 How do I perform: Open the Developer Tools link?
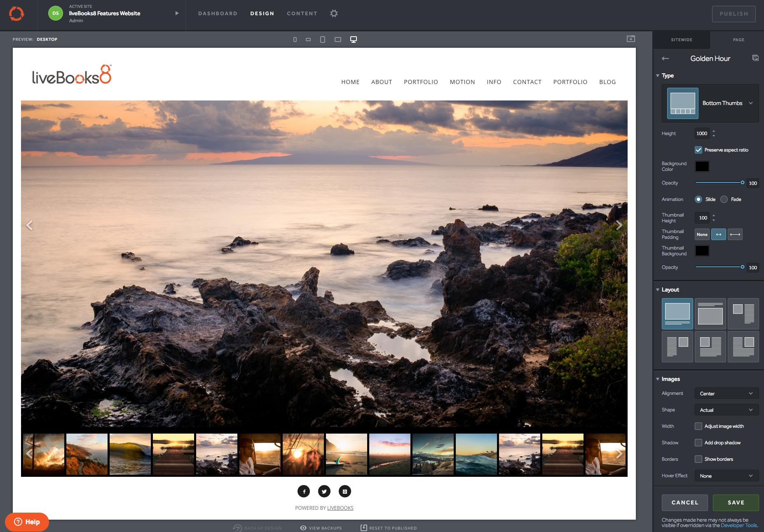coord(739,525)
